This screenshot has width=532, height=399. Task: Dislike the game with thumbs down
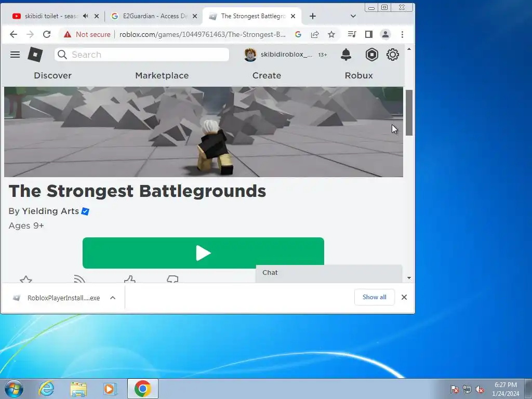[172, 280]
